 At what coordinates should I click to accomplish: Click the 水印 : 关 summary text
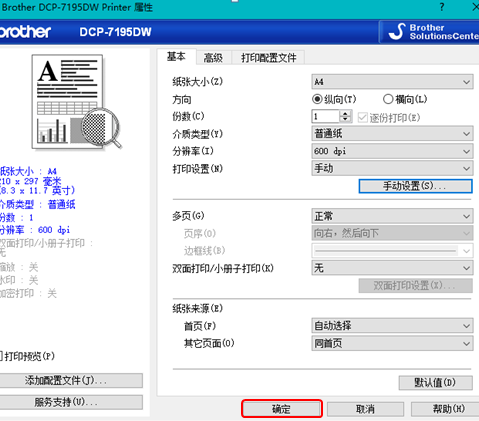click(19, 280)
